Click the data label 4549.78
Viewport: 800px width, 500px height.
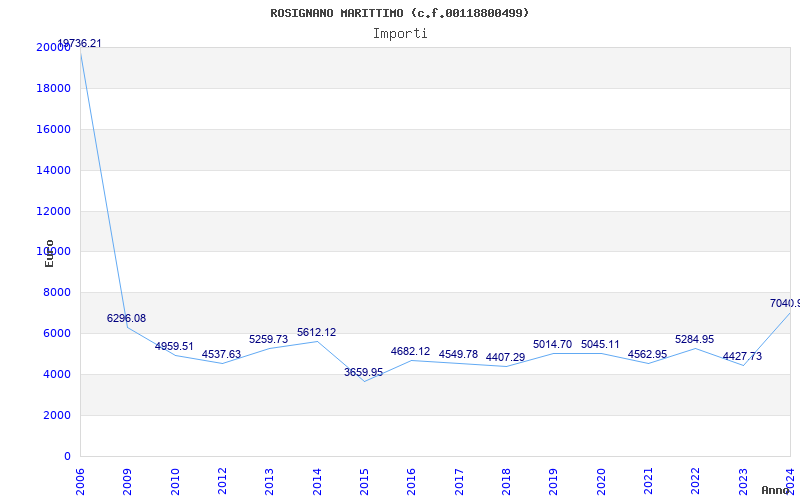pyautogui.click(x=458, y=354)
